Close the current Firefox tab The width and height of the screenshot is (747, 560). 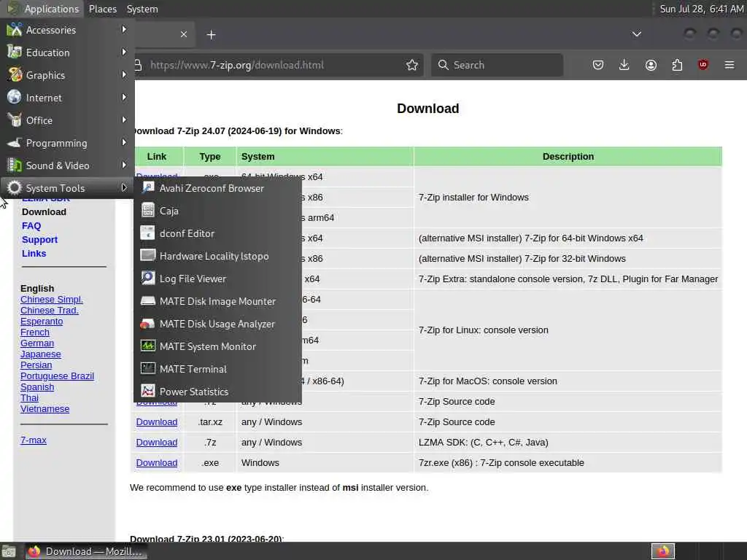[x=184, y=35]
